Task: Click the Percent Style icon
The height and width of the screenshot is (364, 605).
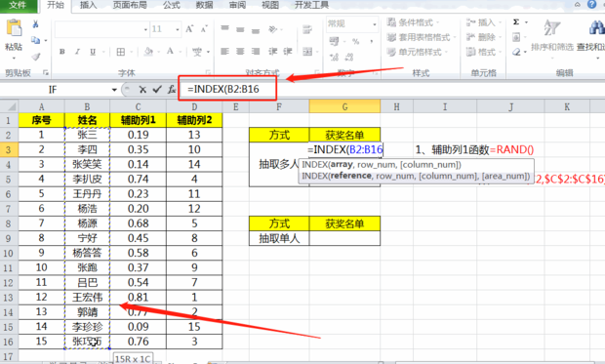Action: click(x=356, y=41)
